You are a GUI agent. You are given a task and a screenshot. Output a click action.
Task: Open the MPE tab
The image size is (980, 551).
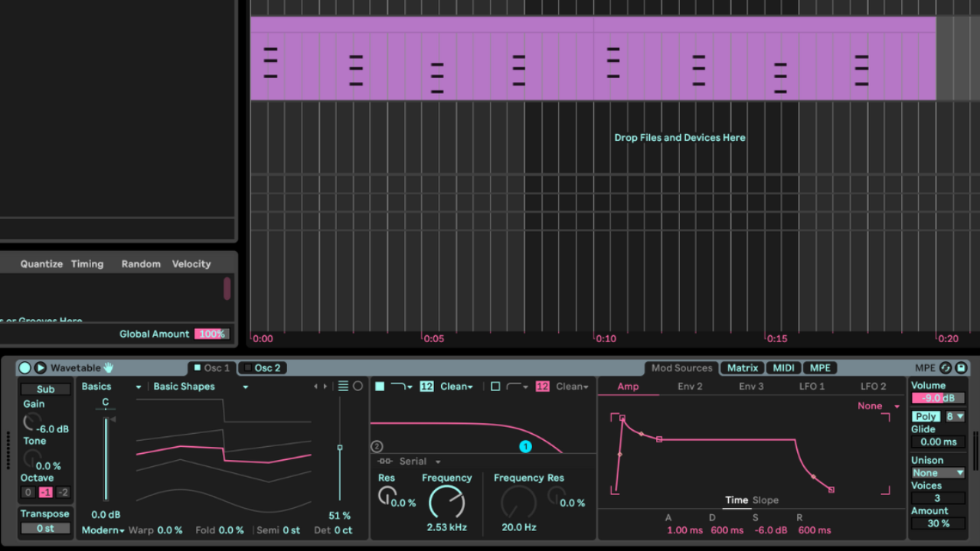[820, 368]
